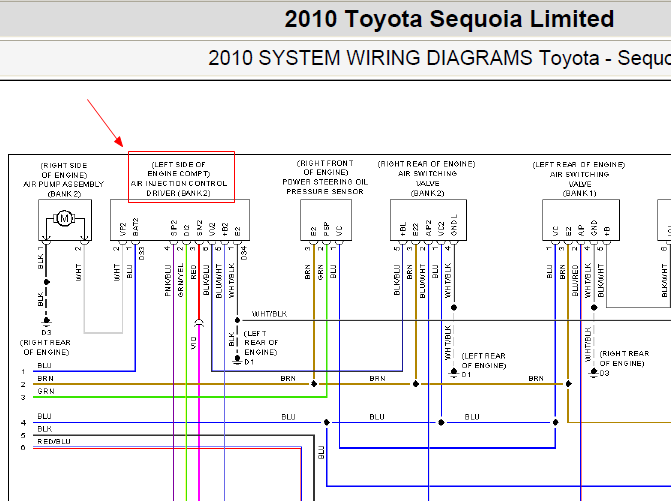Select the VC2 pin label
Image resolution: width=671 pixels, height=501 pixels.
tap(441, 229)
